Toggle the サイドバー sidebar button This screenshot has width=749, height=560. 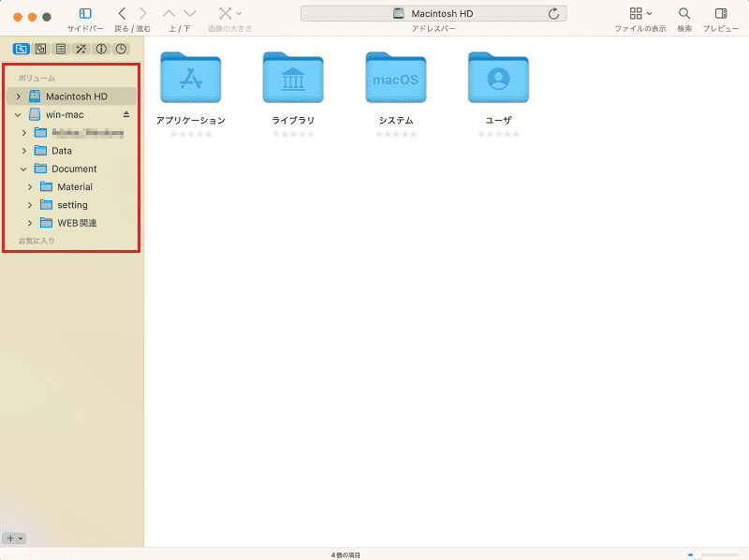tap(85, 13)
